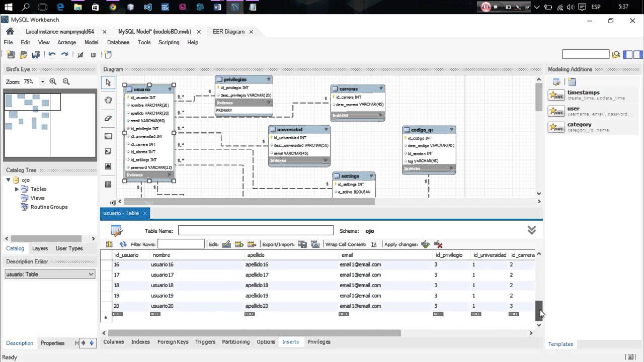Open the Database menu
Screen dimensions: 644x362
[x=118, y=42]
